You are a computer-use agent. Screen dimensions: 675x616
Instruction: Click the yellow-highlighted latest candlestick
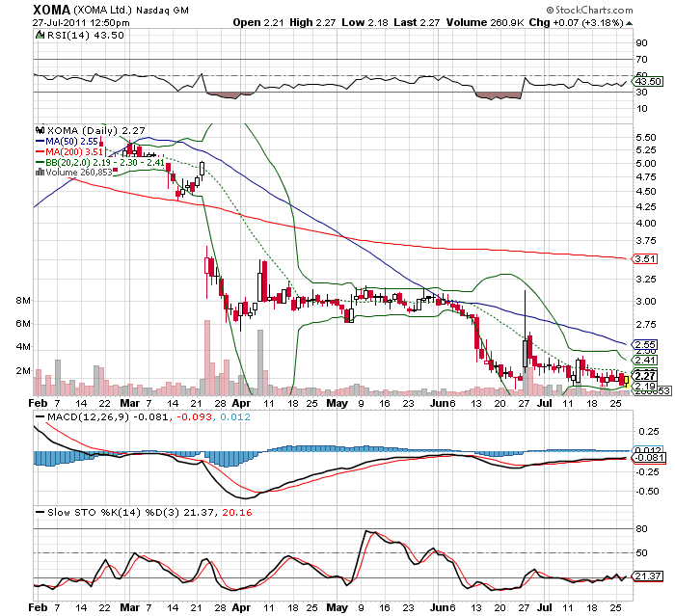(x=627, y=381)
